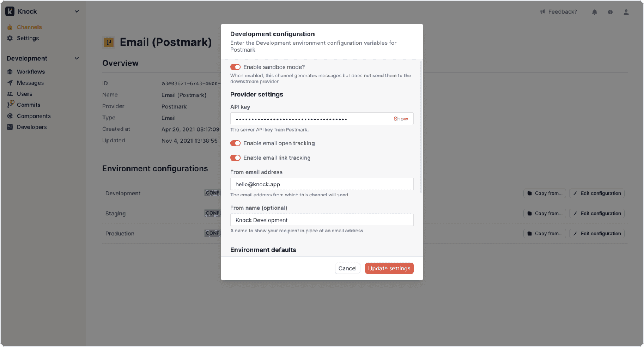The width and height of the screenshot is (644, 347).
Task: Click the Feedback megaphone icon
Action: coord(542,12)
